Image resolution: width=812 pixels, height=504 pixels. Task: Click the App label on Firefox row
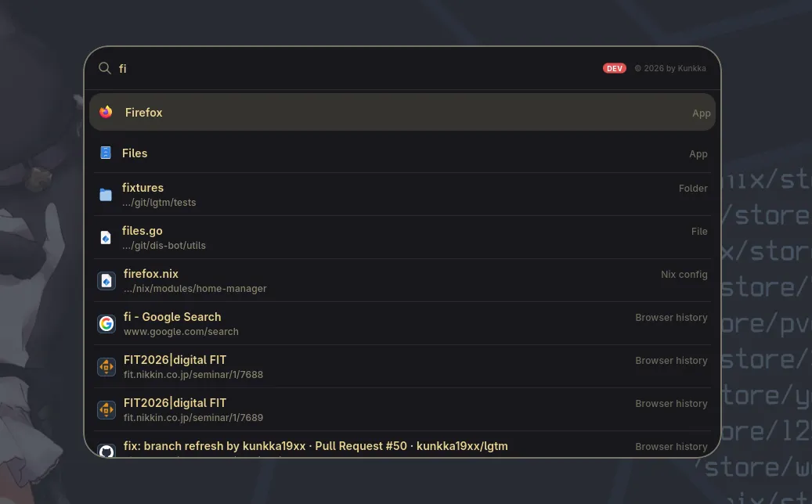coord(701,113)
